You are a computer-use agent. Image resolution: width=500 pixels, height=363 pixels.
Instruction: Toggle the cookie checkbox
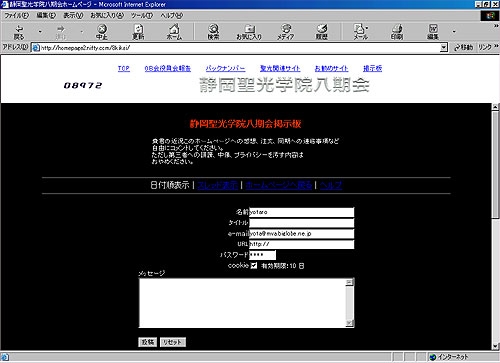[x=254, y=266]
